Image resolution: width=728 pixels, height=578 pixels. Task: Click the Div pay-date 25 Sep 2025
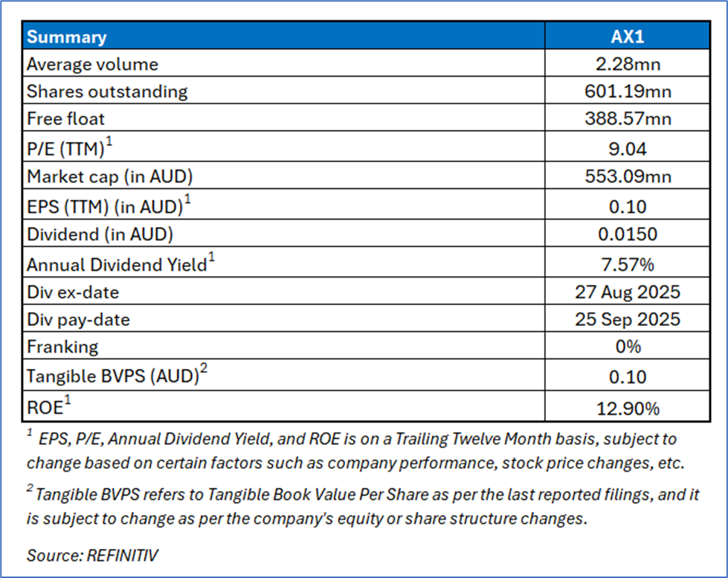(x=627, y=320)
